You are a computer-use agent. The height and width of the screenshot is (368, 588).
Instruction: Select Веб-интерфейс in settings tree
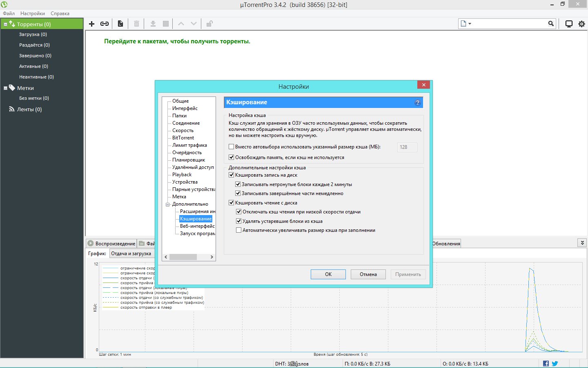197,226
